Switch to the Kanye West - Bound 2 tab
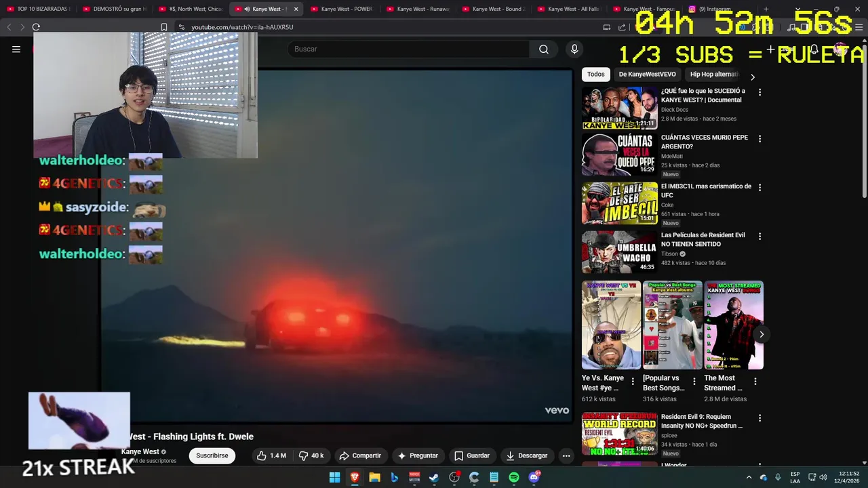Image resolution: width=868 pixels, height=488 pixels. coord(493,9)
